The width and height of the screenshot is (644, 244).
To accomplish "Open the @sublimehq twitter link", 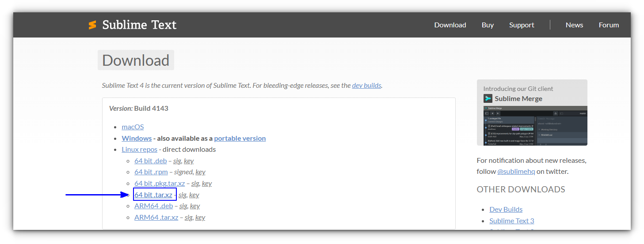I will pyautogui.click(x=516, y=171).
